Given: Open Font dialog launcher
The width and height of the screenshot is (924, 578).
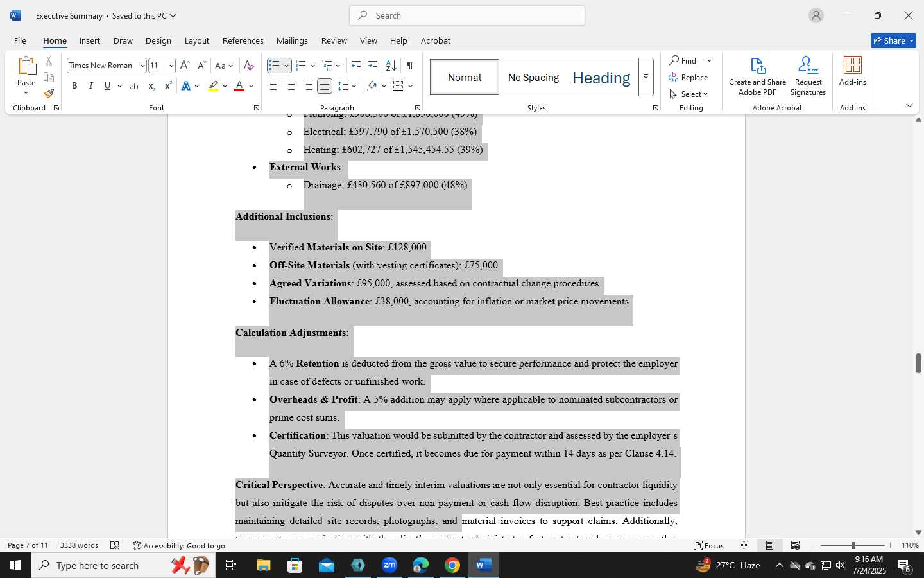Looking at the screenshot, I should (x=257, y=108).
